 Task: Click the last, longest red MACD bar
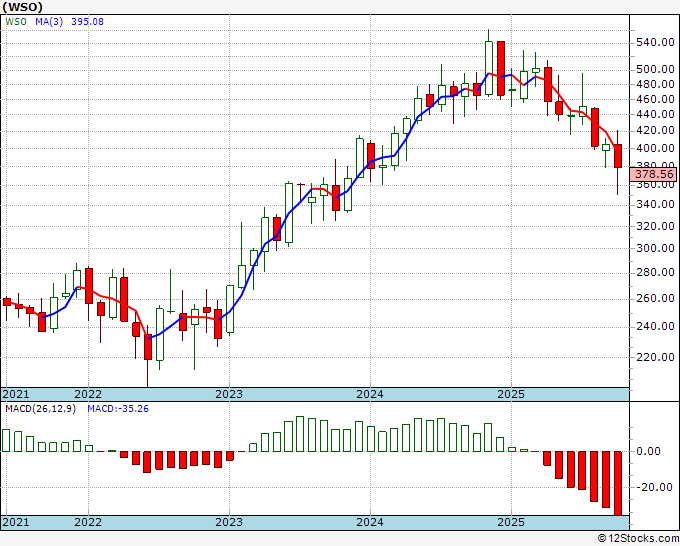tap(618, 483)
